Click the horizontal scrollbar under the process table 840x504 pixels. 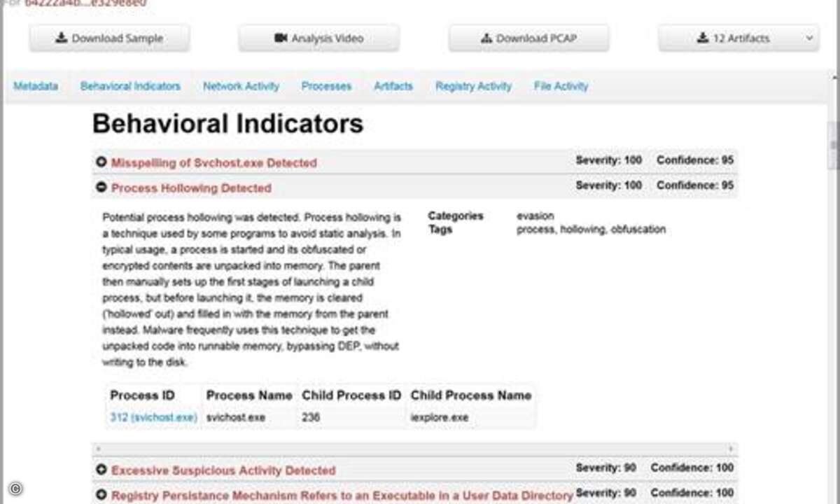tap(414, 448)
